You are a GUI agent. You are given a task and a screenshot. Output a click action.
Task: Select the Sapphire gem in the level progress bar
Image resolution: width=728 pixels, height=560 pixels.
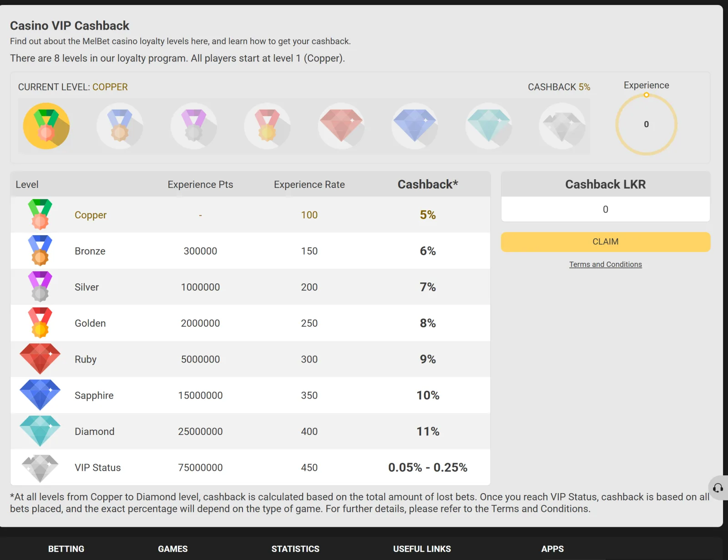coord(415,126)
